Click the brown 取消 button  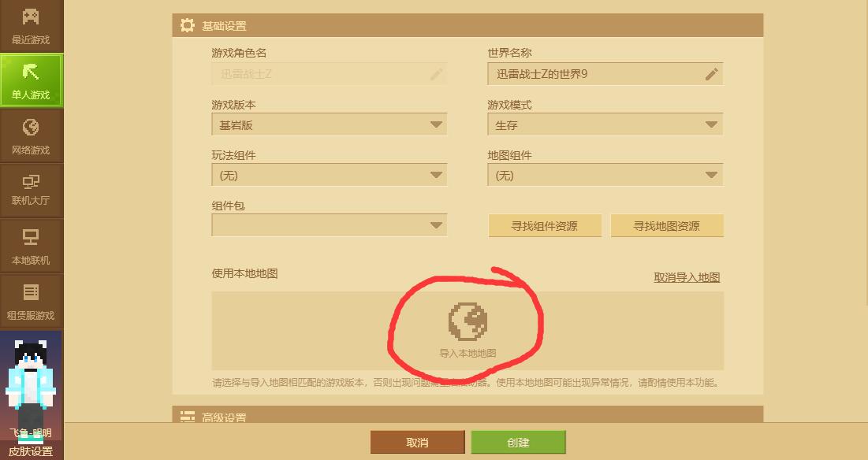(417, 443)
